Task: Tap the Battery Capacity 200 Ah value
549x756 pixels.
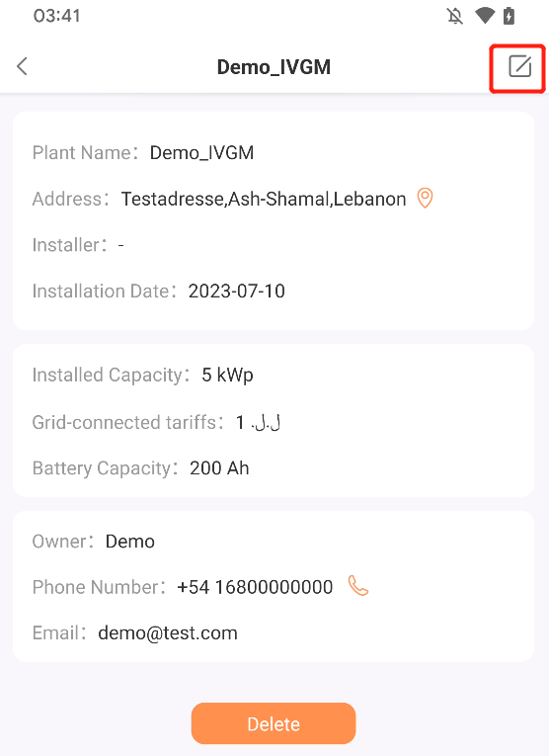Action: coord(219,468)
